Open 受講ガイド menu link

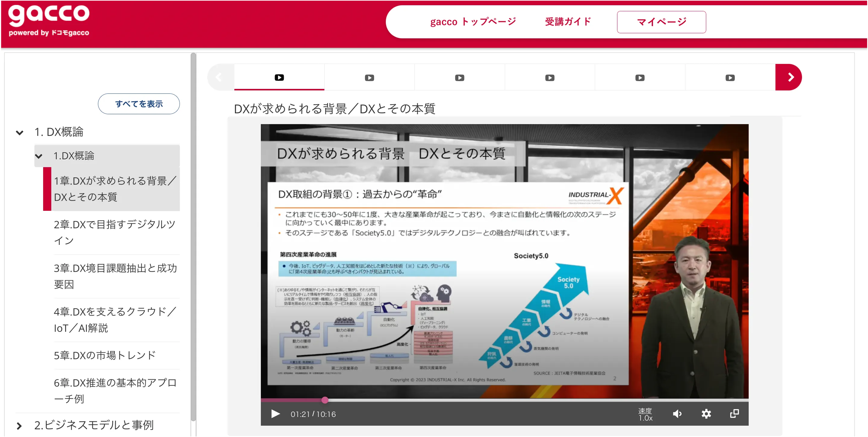coord(568,22)
